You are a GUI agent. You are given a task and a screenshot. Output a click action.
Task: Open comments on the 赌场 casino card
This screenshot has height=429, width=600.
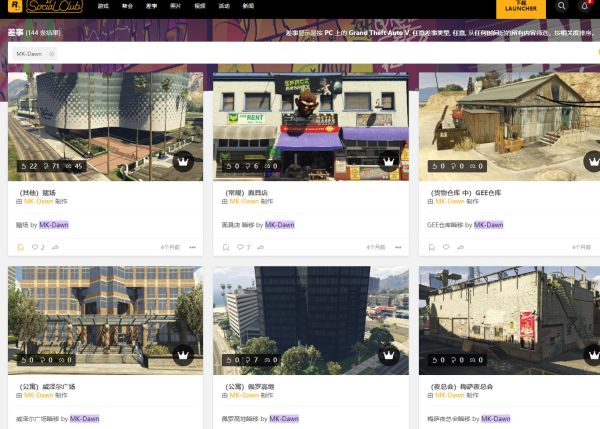pyautogui.click(x=38, y=247)
